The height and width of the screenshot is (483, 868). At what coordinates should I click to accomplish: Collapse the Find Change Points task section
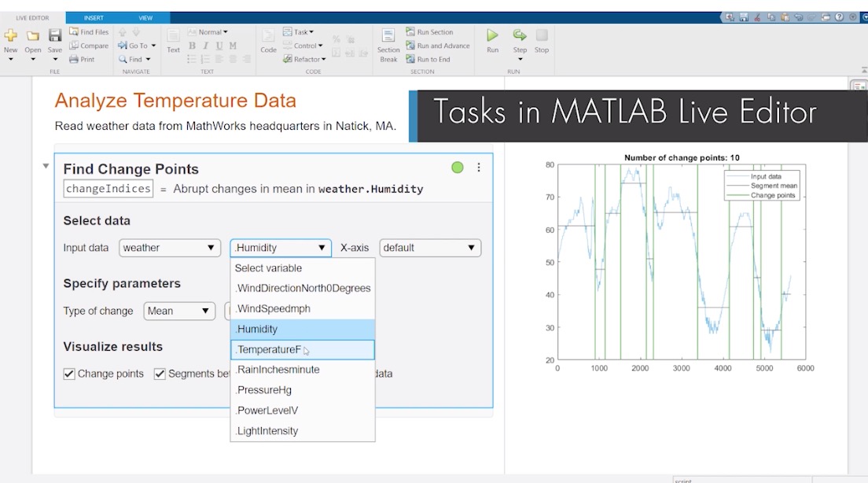point(46,166)
